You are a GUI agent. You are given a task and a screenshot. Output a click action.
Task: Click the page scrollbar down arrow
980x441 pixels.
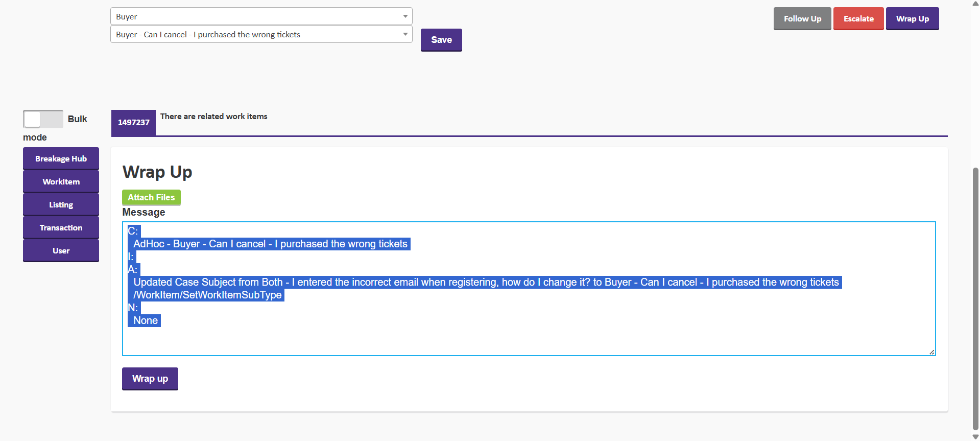[x=975, y=437]
